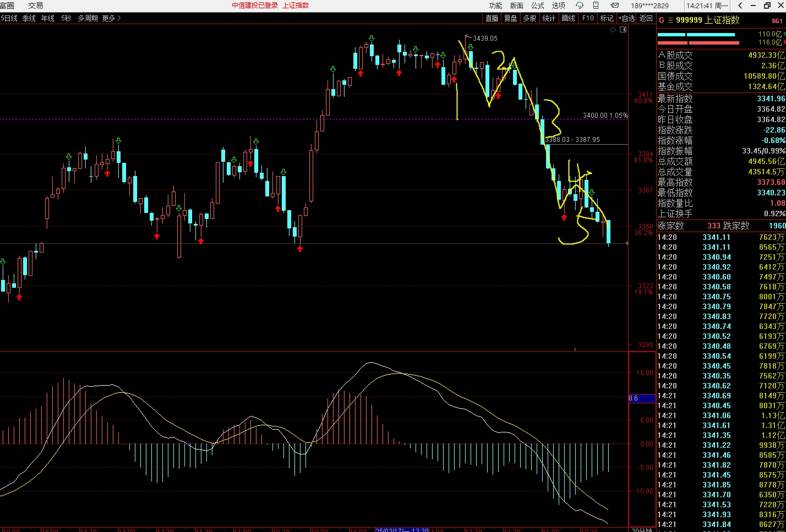
Task: Expand the 更多 period options
Action: coord(111,18)
